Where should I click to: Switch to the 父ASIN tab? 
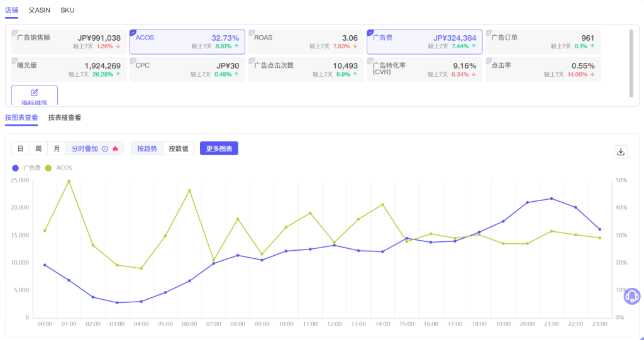[40, 10]
